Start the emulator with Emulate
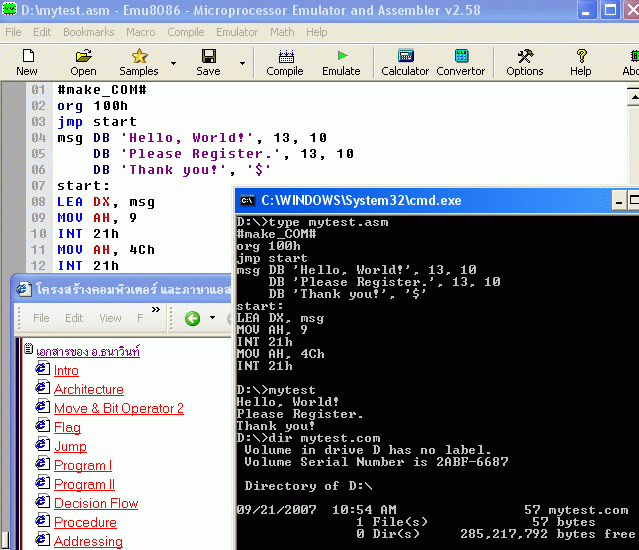The width and height of the screenshot is (639, 550). (341, 62)
